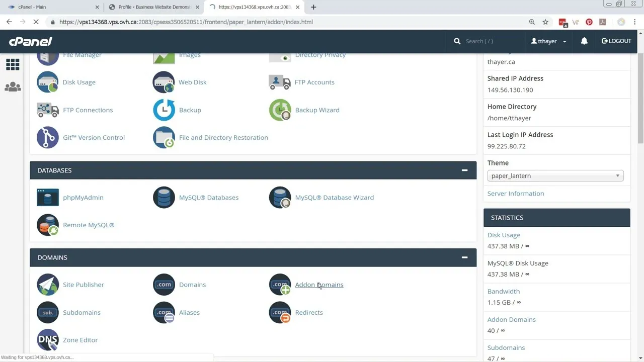Image resolution: width=644 pixels, height=362 pixels.
Task: Open a new browser tab
Action: 313,7
